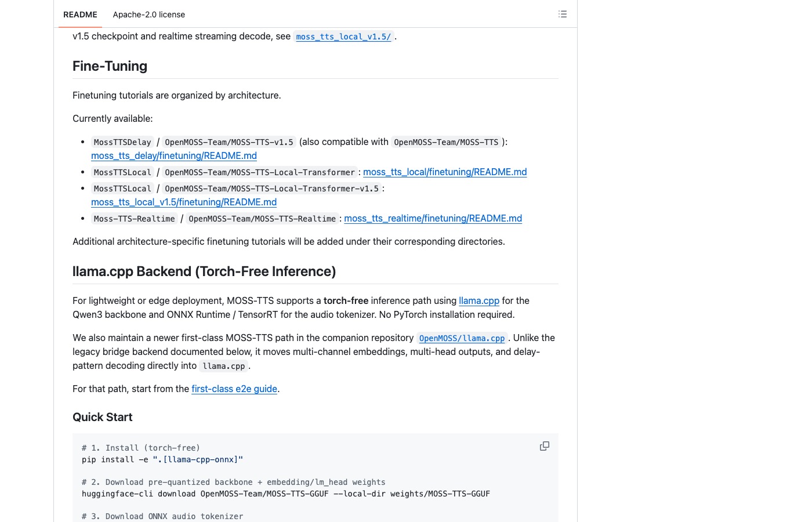Follow the llama.cpp hyperlink
The width and height of the screenshot is (812, 522).
tap(479, 300)
